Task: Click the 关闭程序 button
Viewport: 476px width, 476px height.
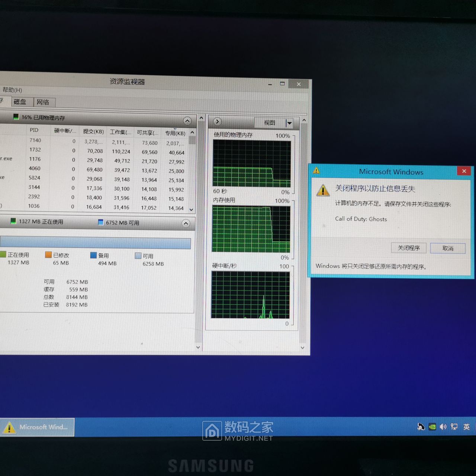Action: point(409,248)
